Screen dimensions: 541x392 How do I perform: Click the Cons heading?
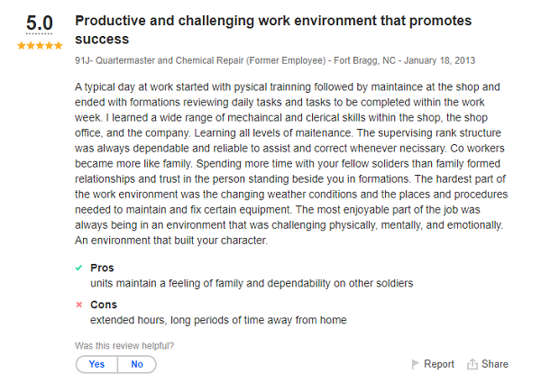(104, 305)
